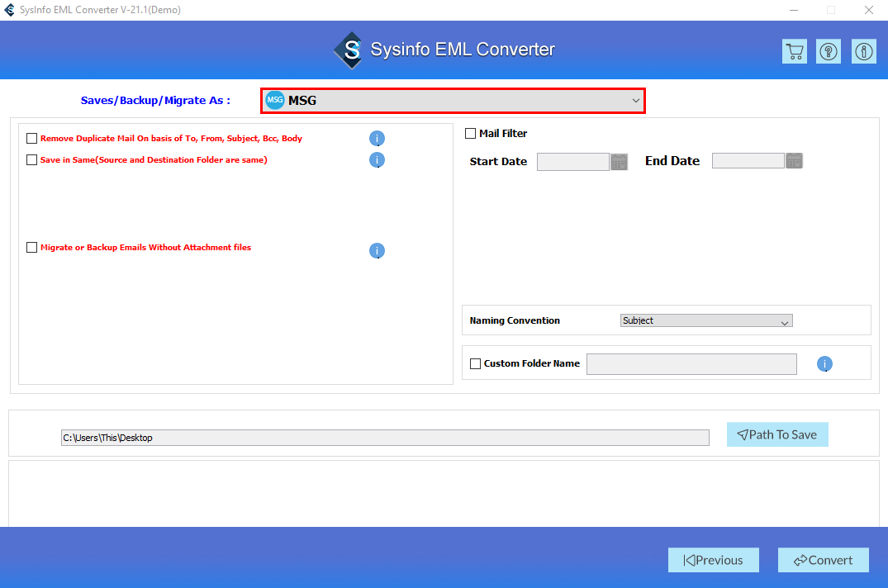The height and width of the screenshot is (588, 888).
Task: Click the help question mark icon
Action: tap(828, 50)
